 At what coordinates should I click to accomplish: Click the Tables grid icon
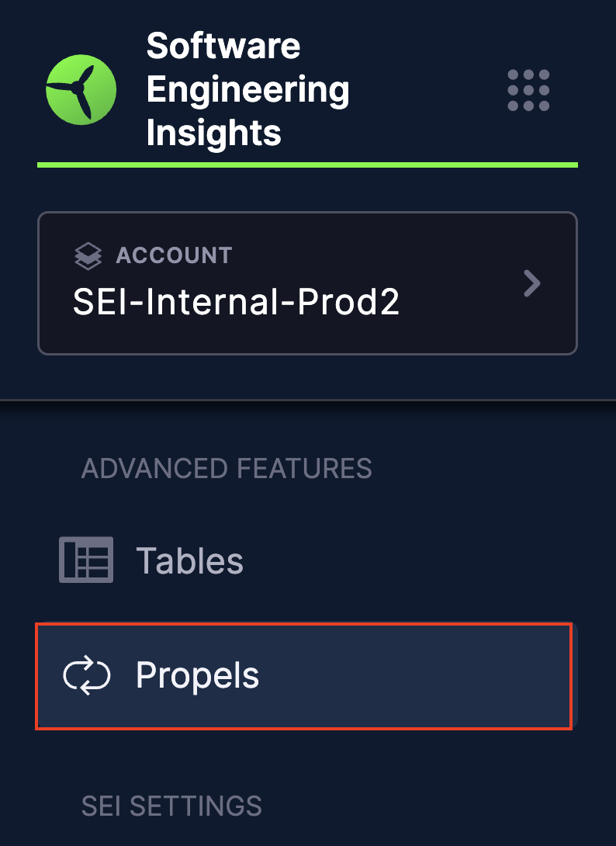pos(86,560)
